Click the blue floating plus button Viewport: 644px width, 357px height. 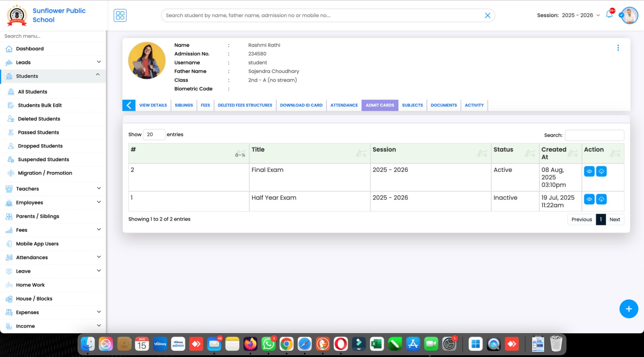pyautogui.click(x=628, y=309)
